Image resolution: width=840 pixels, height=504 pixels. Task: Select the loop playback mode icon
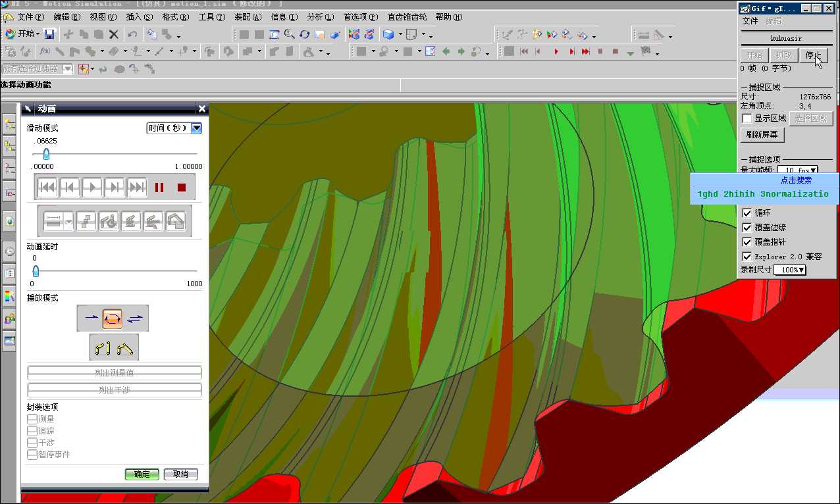pyautogui.click(x=113, y=318)
